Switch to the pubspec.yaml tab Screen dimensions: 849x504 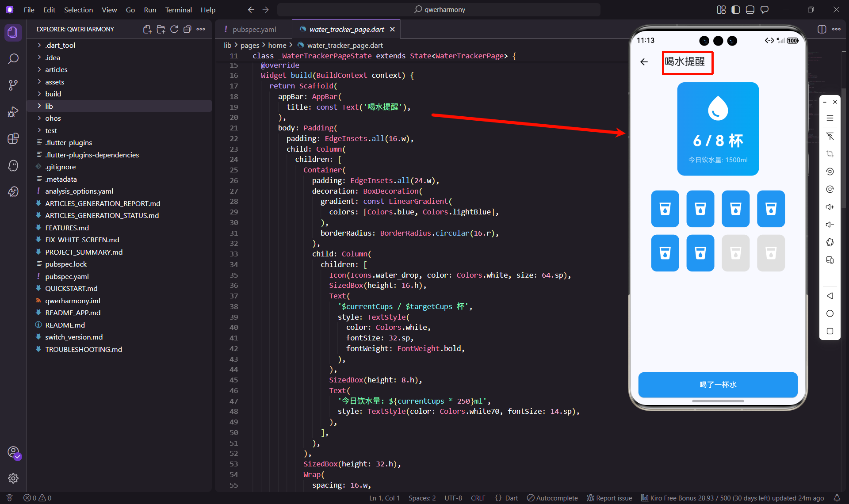tap(254, 29)
